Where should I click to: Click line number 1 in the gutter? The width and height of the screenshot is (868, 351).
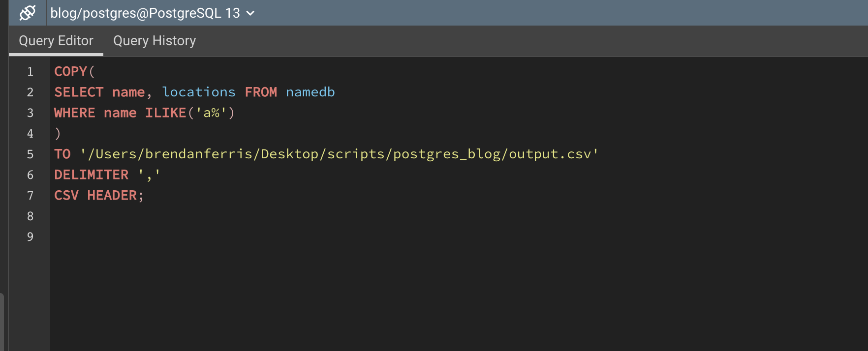[30, 72]
